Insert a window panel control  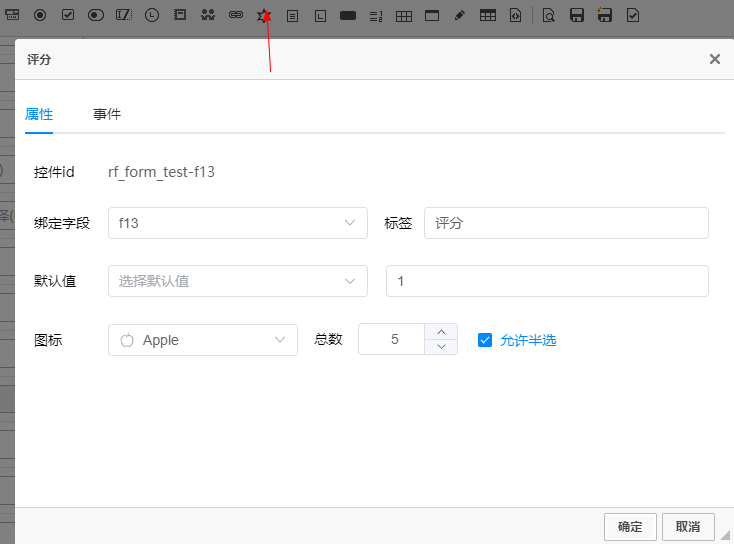coord(432,16)
